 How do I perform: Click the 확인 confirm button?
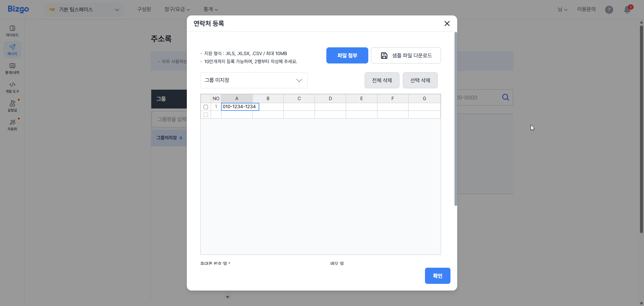[x=437, y=275]
